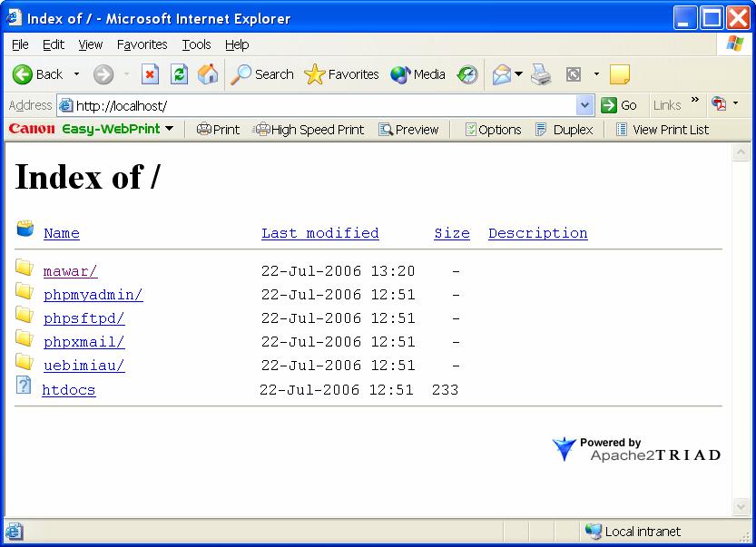The height and width of the screenshot is (547, 756).
Task: Refresh the page with green arrows icon
Action: click(x=179, y=74)
